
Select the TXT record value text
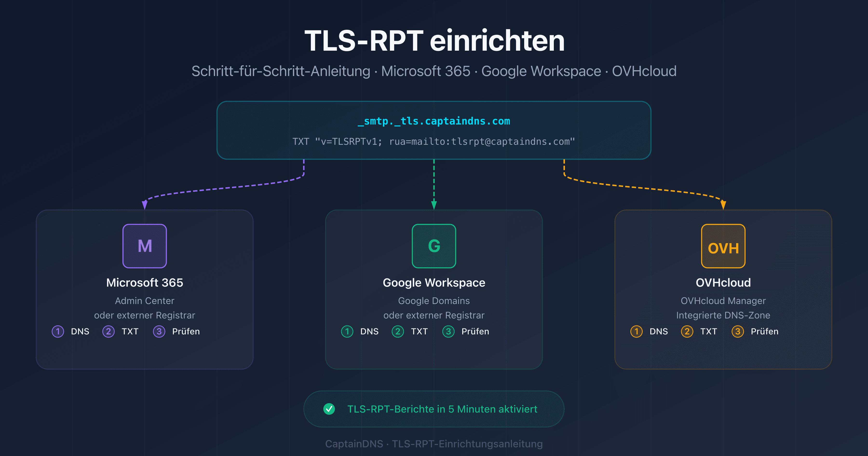tap(434, 142)
